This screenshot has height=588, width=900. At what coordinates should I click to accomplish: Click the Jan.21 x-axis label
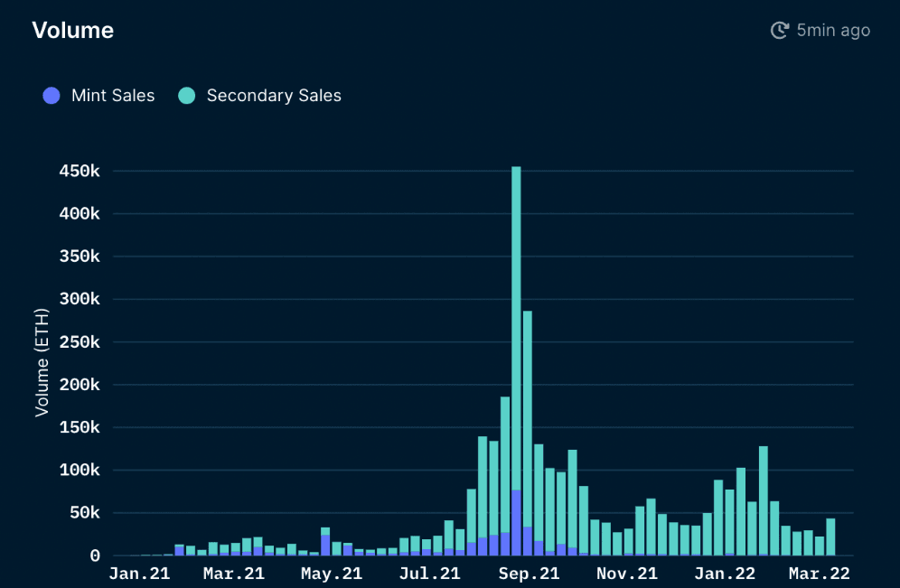139,574
